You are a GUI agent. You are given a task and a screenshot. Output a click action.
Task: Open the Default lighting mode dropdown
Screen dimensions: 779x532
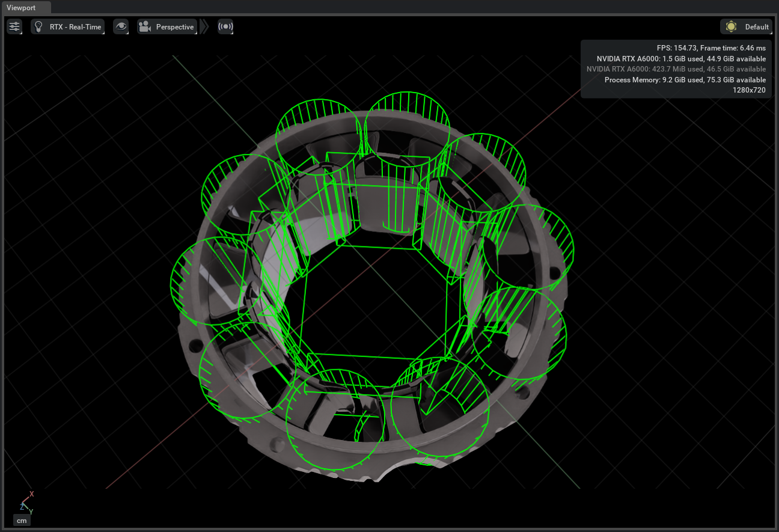[x=756, y=26]
